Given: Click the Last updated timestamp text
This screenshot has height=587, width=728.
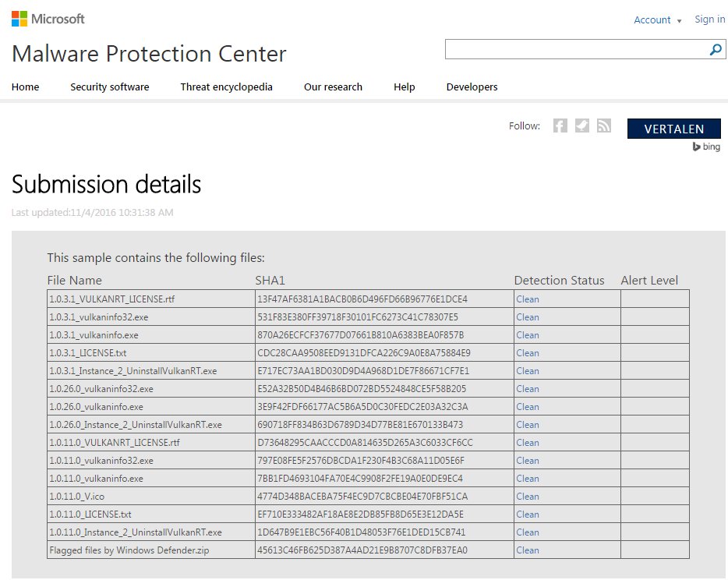Looking at the screenshot, I should [93, 213].
